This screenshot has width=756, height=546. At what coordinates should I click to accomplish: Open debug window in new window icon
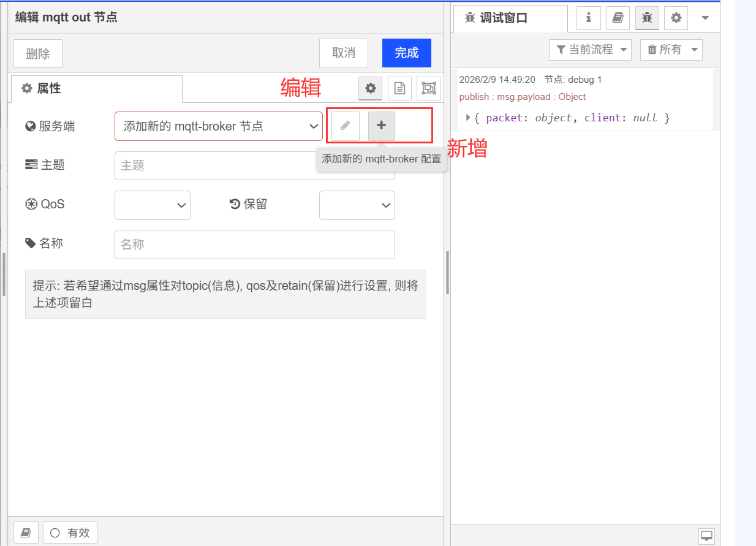706,535
